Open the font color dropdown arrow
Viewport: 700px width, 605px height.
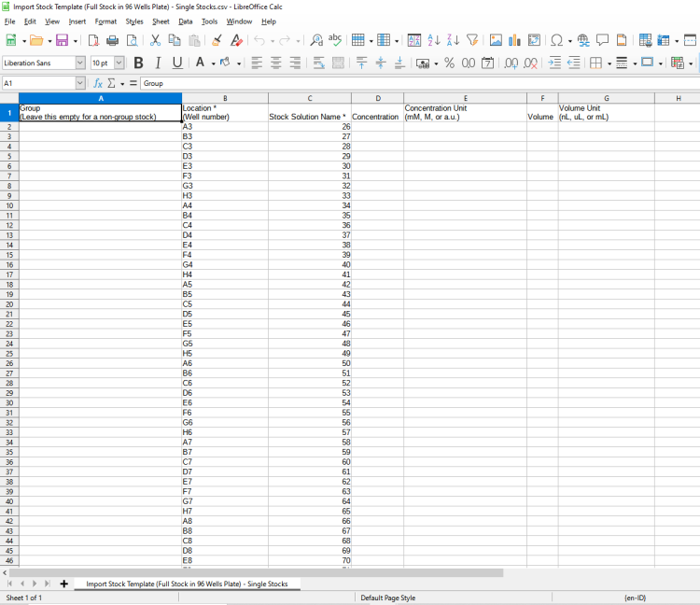click(213, 63)
